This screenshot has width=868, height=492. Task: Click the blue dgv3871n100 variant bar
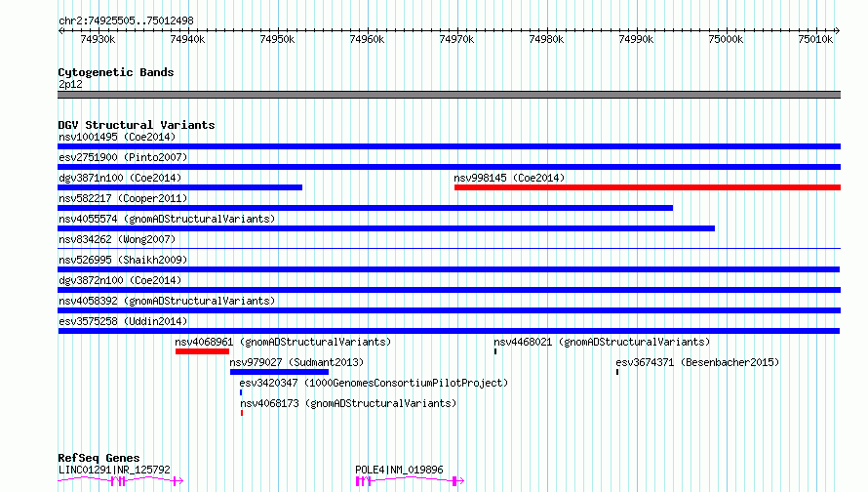pyautogui.click(x=179, y=187)
